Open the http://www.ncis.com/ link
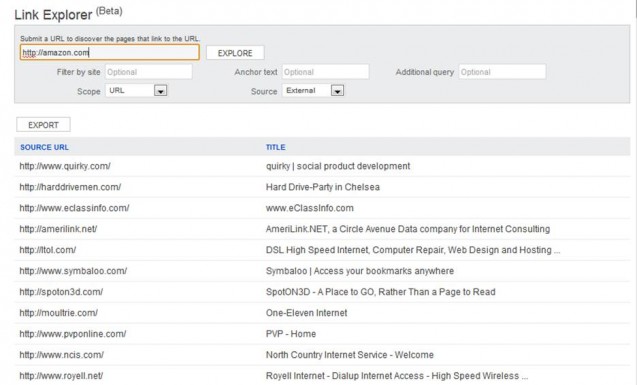The height and width of the screenshot is (385, 637). point(62,355)
